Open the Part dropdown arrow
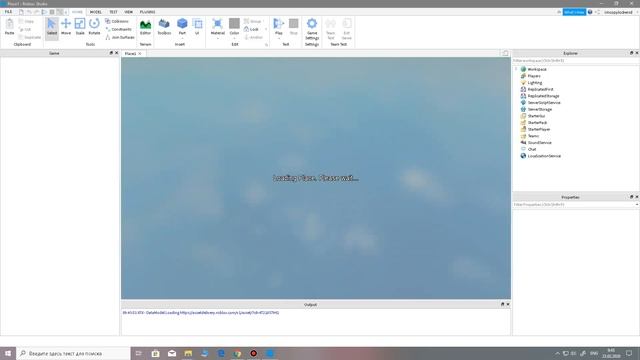 [182, 38]
